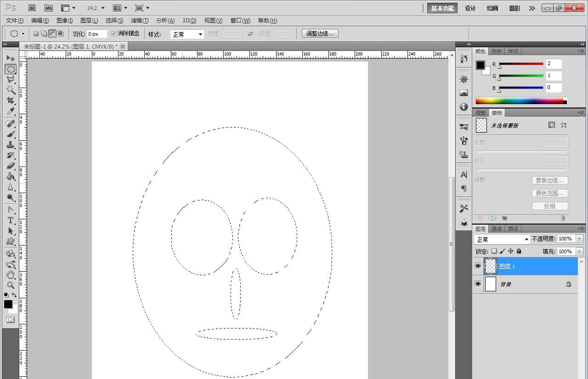Open the 文件(F) menu

15,21
